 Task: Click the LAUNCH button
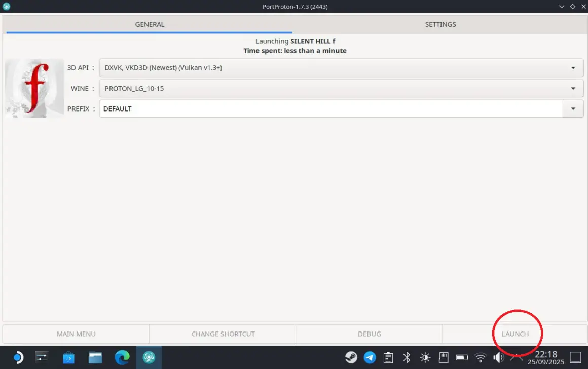click(x=514, y=334)
